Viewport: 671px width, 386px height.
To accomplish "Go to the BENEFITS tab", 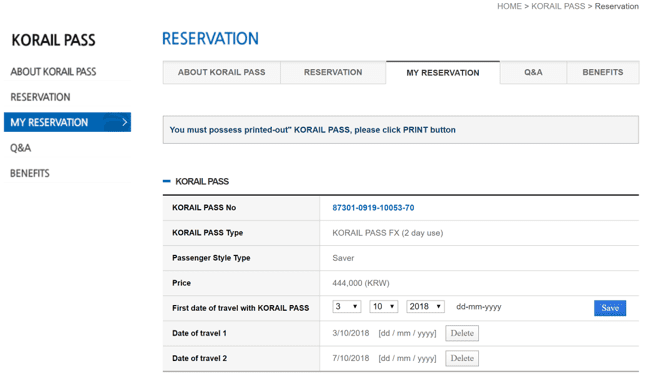I will (603, 72).
